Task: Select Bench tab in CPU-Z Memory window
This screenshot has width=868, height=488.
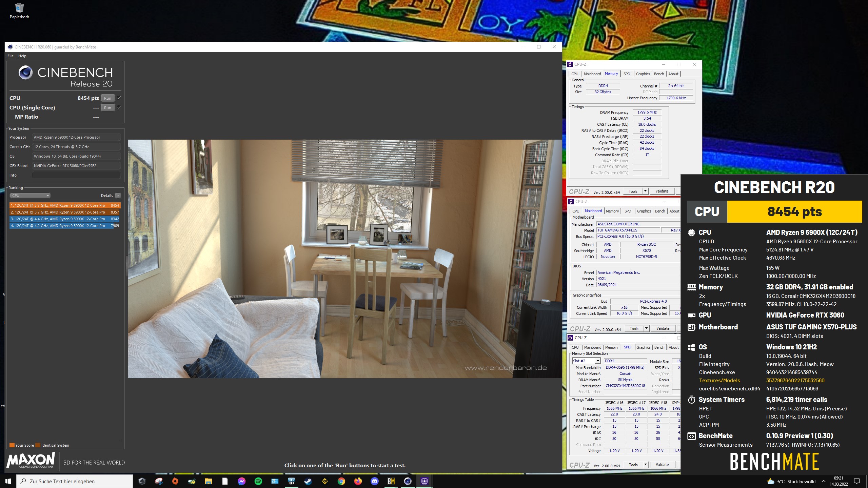Action: 659,74
